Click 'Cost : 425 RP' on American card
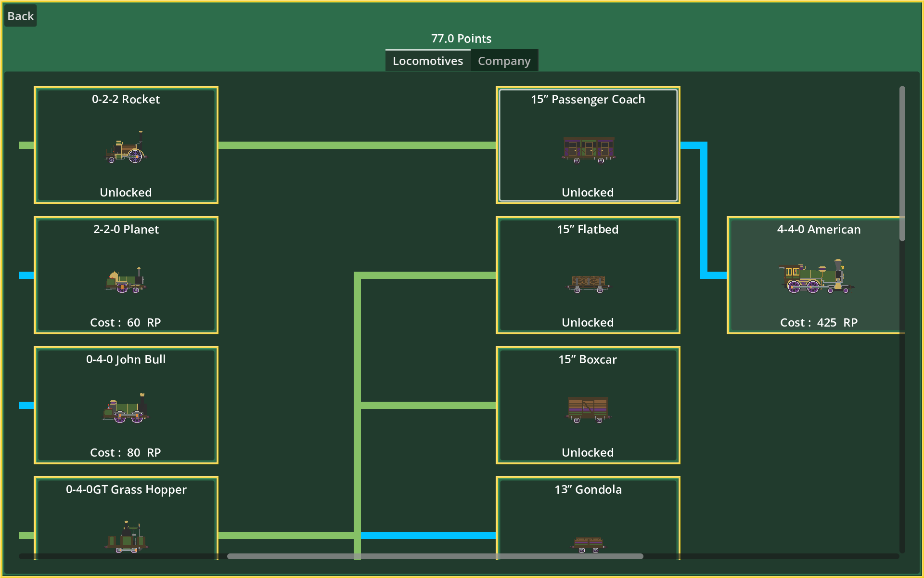The image size is (924, 578). point(819,323)
